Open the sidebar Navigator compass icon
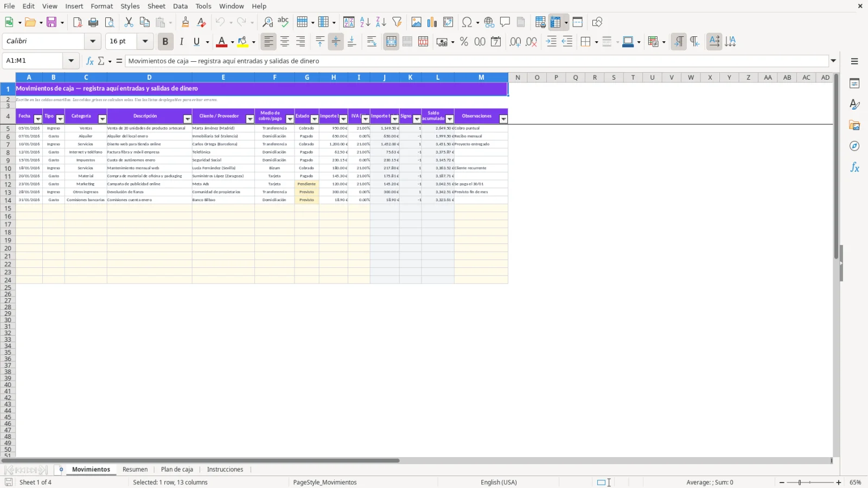The width and height of the screenshot is (868, 488). pos(854,146)
